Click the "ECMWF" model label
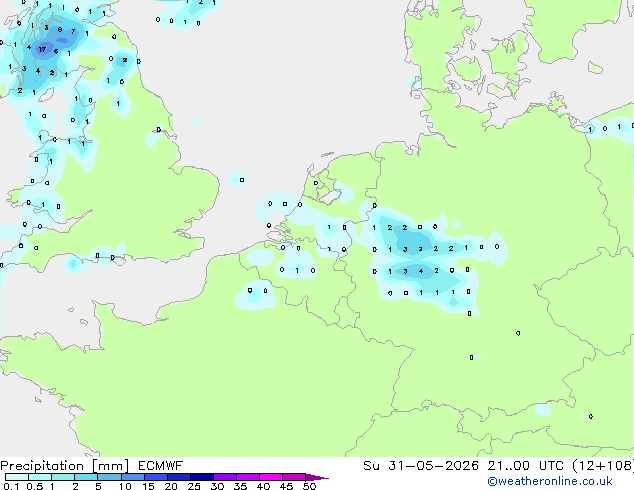This screenshot has height=490, width=634. [x=161, y=466]
